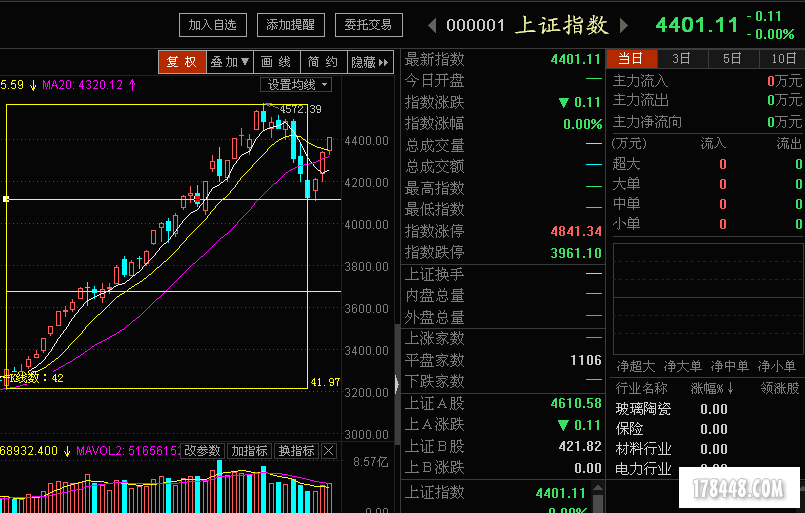Screen dimensions: 805x513
Task: Click the 4400.00 price axis label
Action: pos(367,141)
